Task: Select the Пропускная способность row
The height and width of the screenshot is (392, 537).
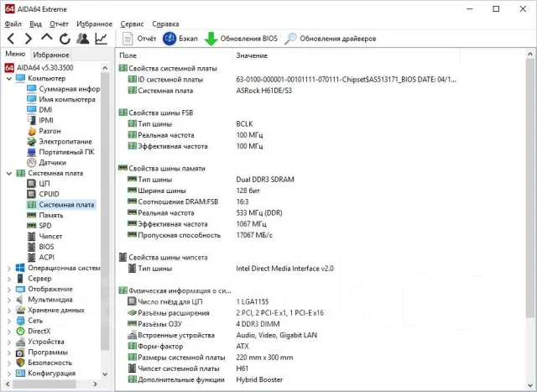Action: pyautogui.click(x=201, y=235)
